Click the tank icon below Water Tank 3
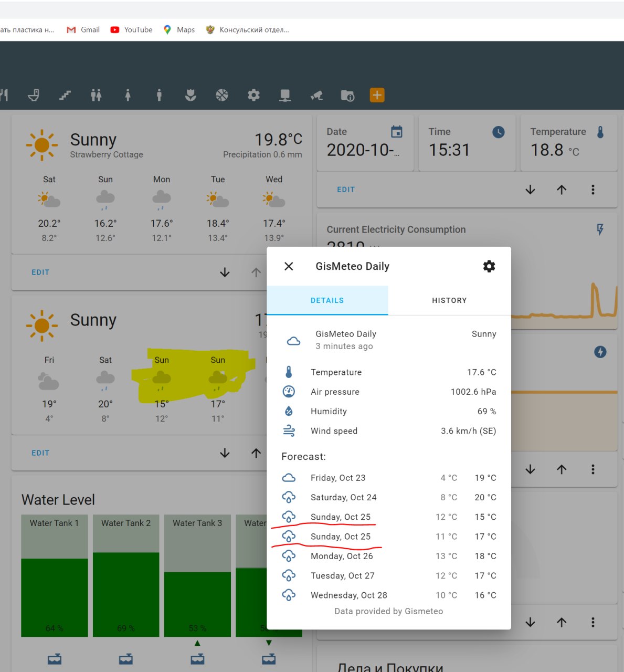The width and height of the screenshot is (624, 672). 197,659
